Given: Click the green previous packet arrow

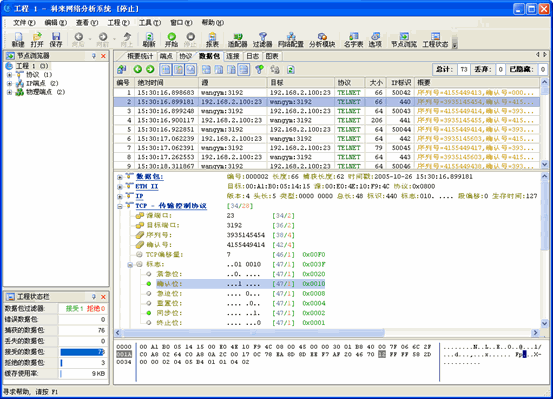Looking at the screenshot, I should (138, 69).
